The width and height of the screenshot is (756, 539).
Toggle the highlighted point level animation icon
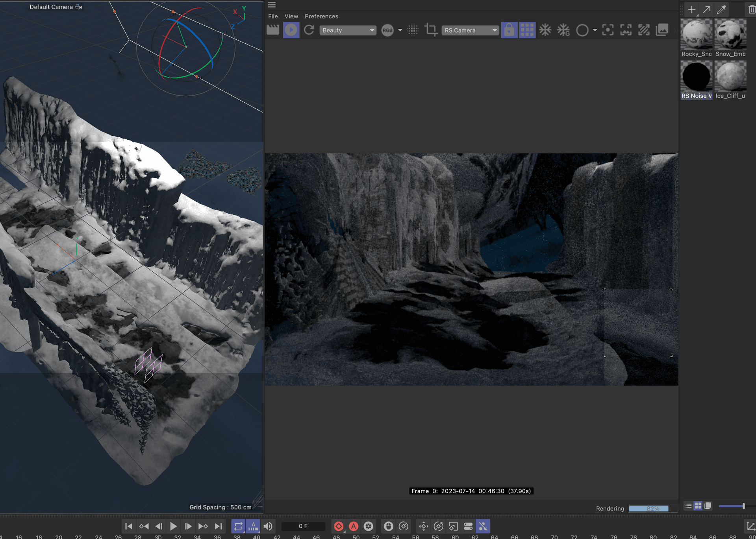point(483,526)
